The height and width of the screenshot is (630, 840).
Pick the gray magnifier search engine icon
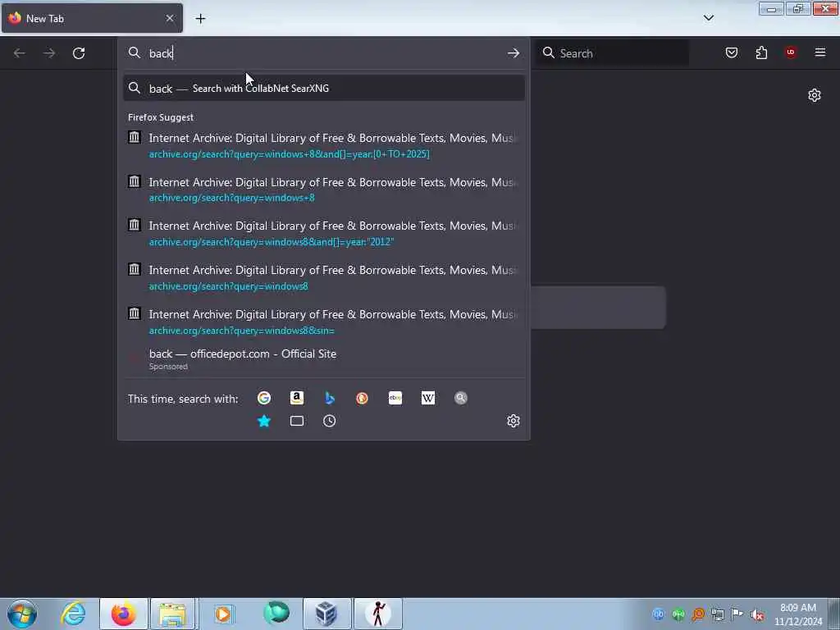coord(461,398)
